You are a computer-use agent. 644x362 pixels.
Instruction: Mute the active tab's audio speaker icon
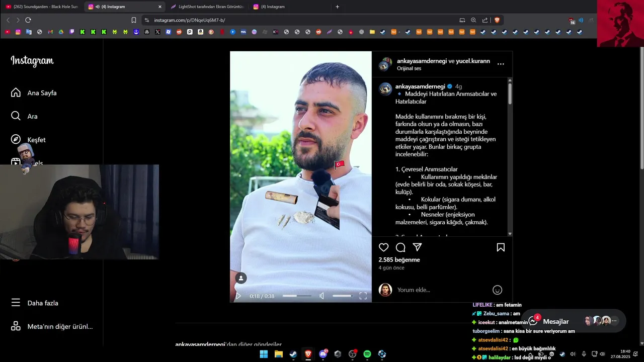coord(97,7)
